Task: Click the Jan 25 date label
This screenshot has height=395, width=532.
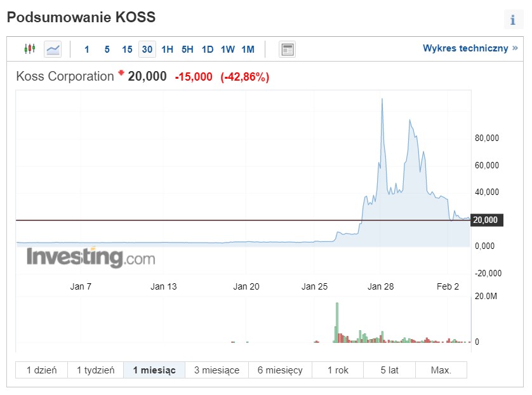Action: pos(314,286)
